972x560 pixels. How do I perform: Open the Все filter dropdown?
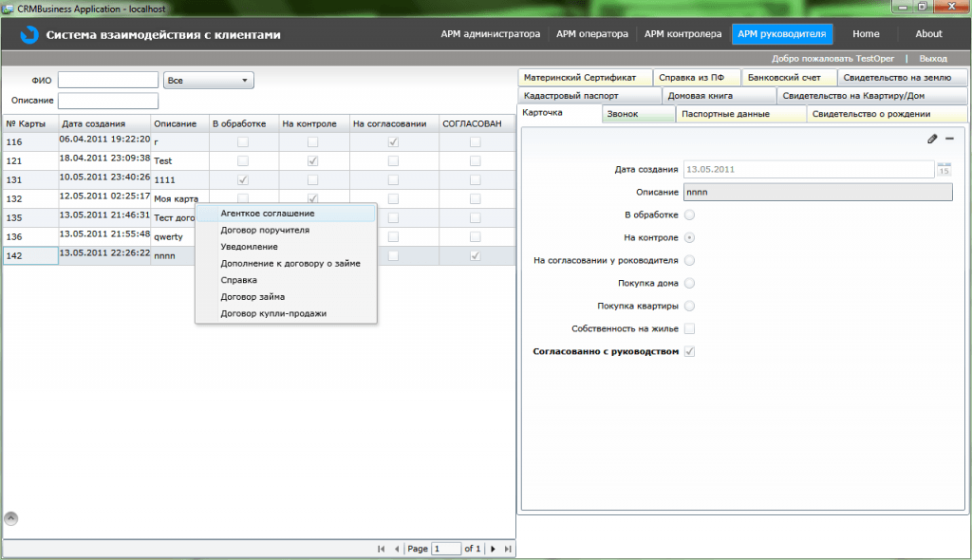[208, 81]
